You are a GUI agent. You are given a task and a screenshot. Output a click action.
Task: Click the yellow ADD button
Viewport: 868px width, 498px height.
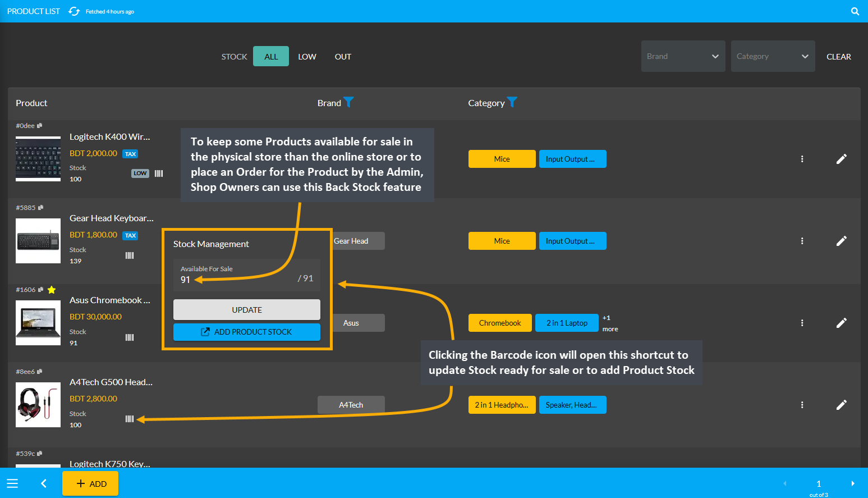click(x=90, y=483)
